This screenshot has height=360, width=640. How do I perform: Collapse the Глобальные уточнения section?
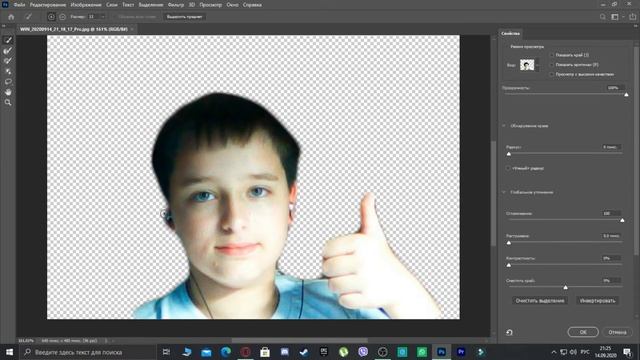(504, 192)
